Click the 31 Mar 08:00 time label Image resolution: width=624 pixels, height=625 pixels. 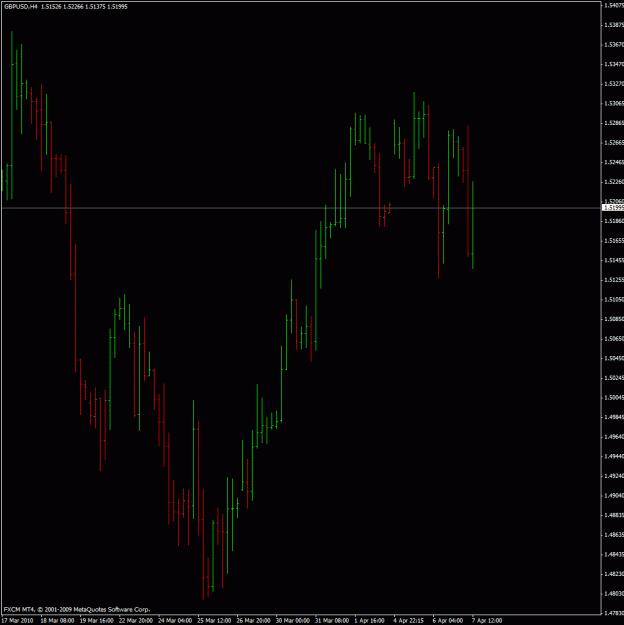click(x=332, y=621)
